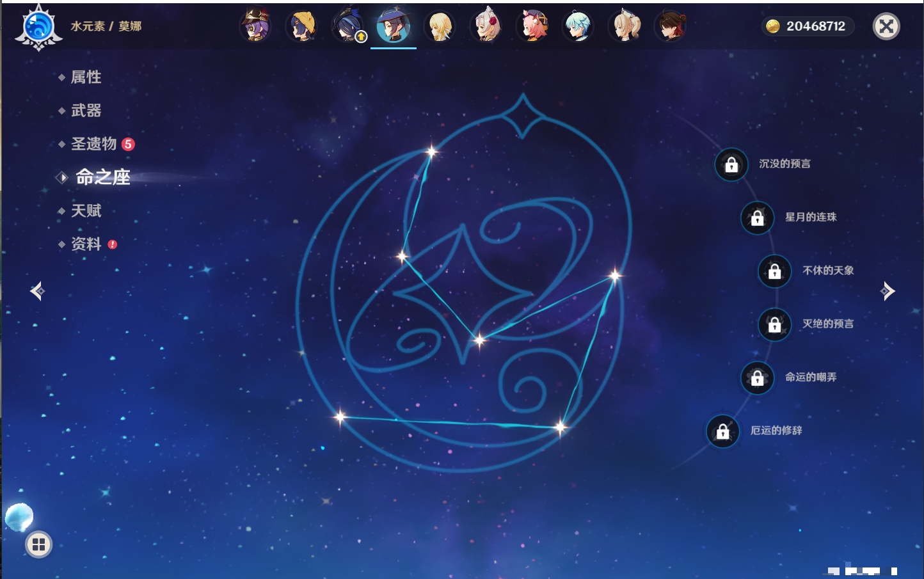
Task: Select the purple-haired character with black hat
Action: [255, 26]
